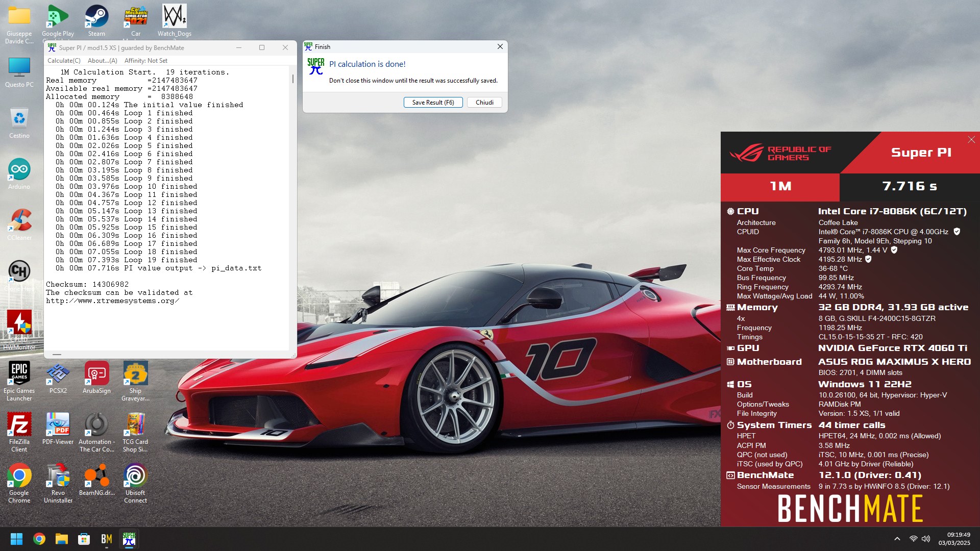
Task: Click the 1M label in BenchMate panel
Action: point(780,186)
